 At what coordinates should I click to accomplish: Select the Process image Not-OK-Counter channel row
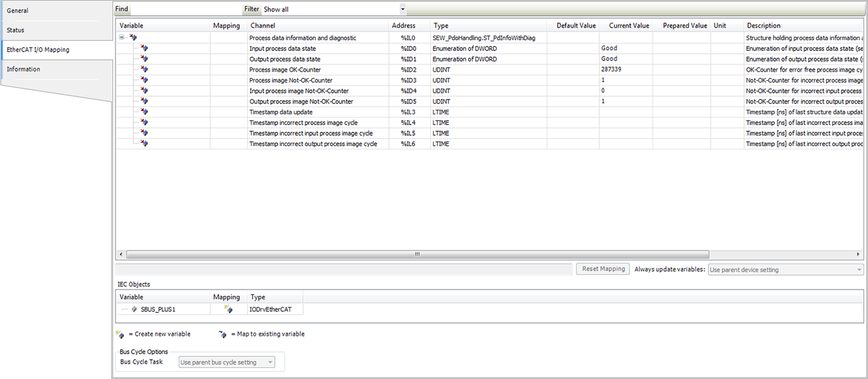pos(291,81)
